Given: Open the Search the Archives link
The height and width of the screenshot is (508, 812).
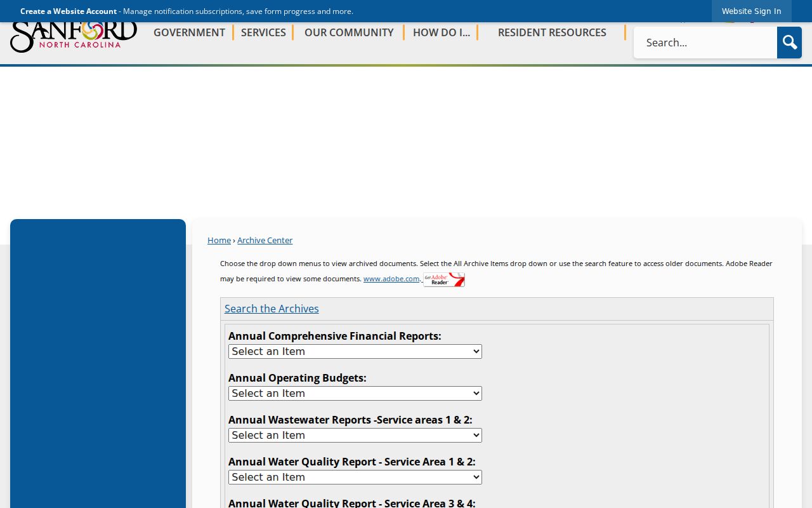Looking at the screenshot, I should pyautogui.click(x=272, y=309).
